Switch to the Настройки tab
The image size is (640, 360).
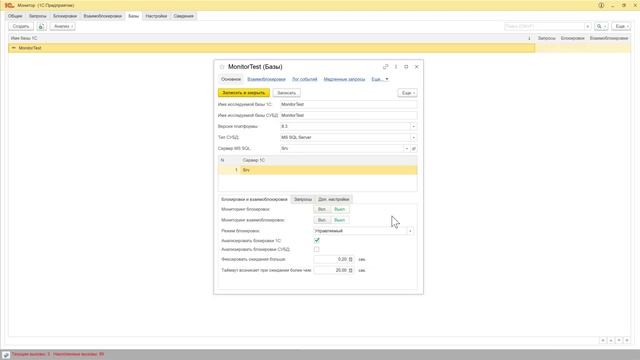[x=156, y=16]
